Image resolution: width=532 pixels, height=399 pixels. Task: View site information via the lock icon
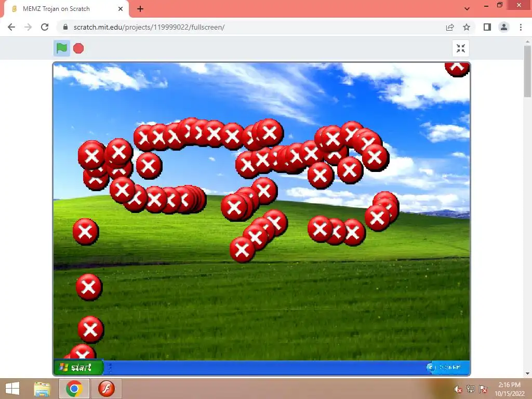(66, 27)
